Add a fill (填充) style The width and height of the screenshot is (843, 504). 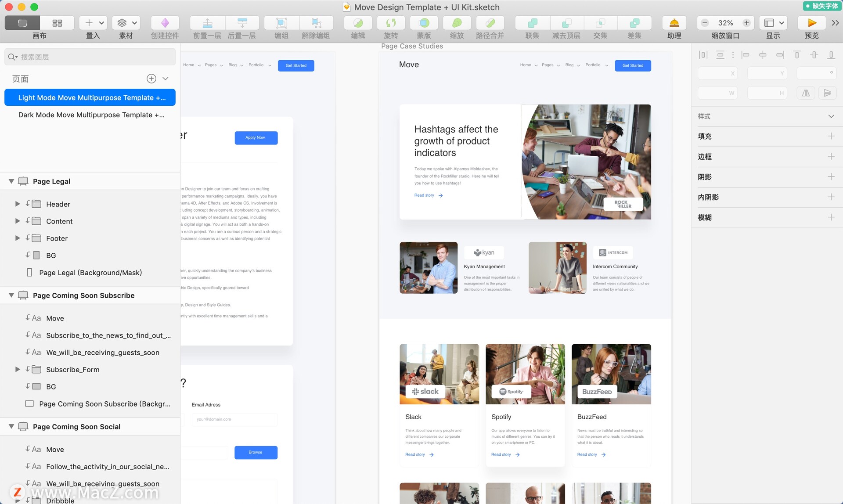[831, 136]
